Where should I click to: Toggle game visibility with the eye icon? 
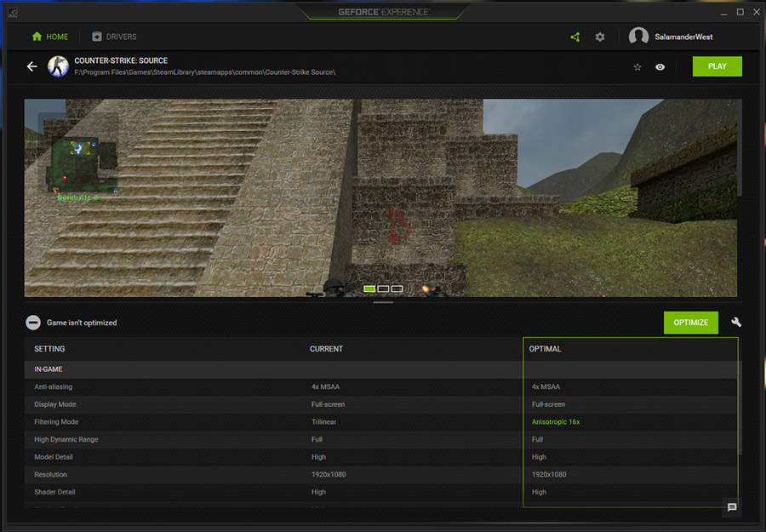[660, 67]
